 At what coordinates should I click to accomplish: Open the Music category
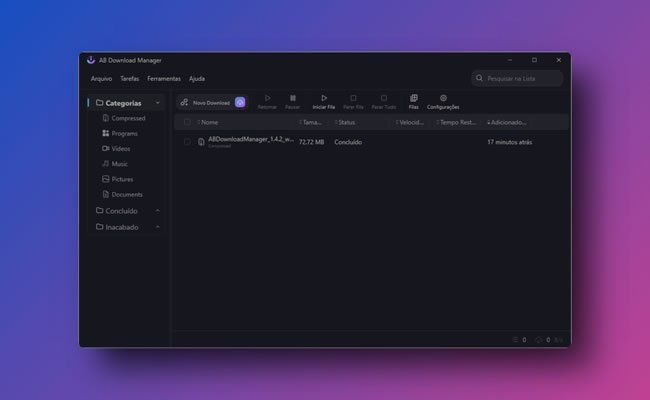tap(119, 164)
